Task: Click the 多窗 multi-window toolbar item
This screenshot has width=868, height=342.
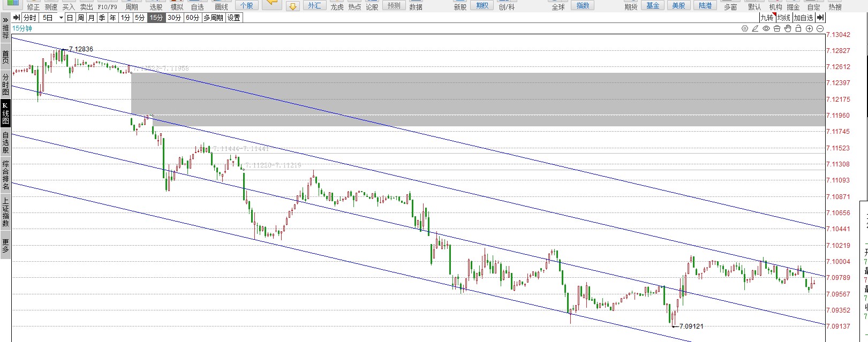Action: click(730, 7)
